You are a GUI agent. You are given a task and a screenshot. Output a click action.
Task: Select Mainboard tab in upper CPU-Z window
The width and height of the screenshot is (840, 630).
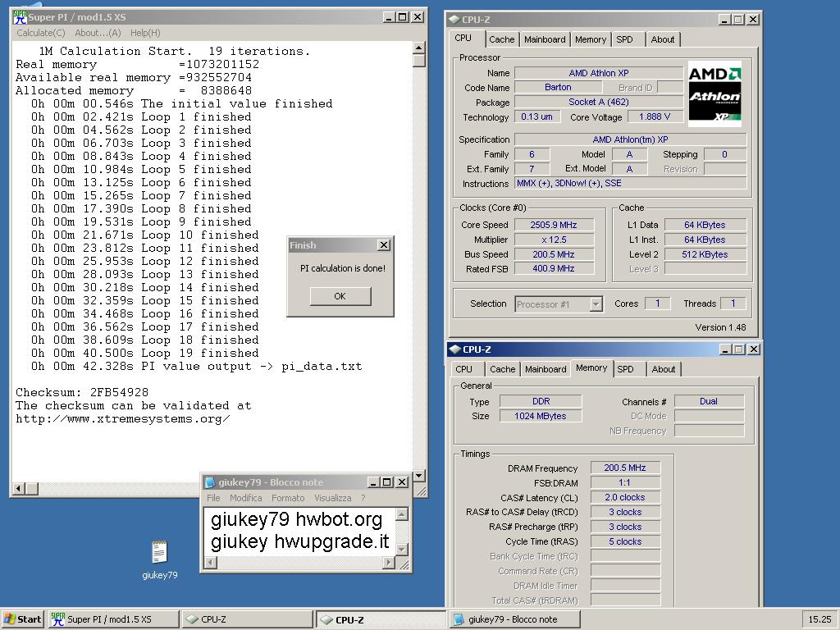coord(545,39)
